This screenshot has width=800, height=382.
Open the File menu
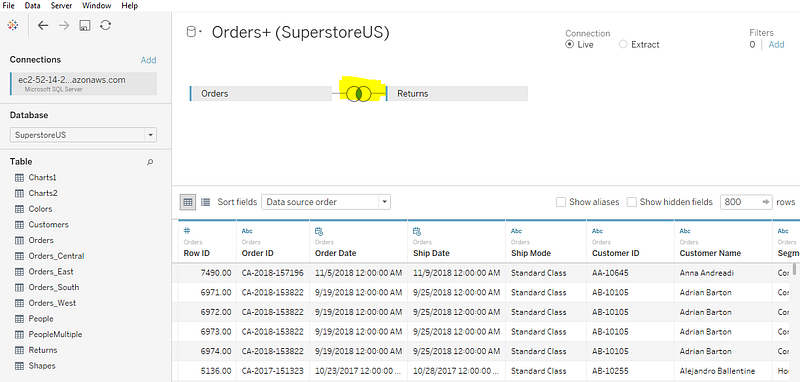pos(9,6)
